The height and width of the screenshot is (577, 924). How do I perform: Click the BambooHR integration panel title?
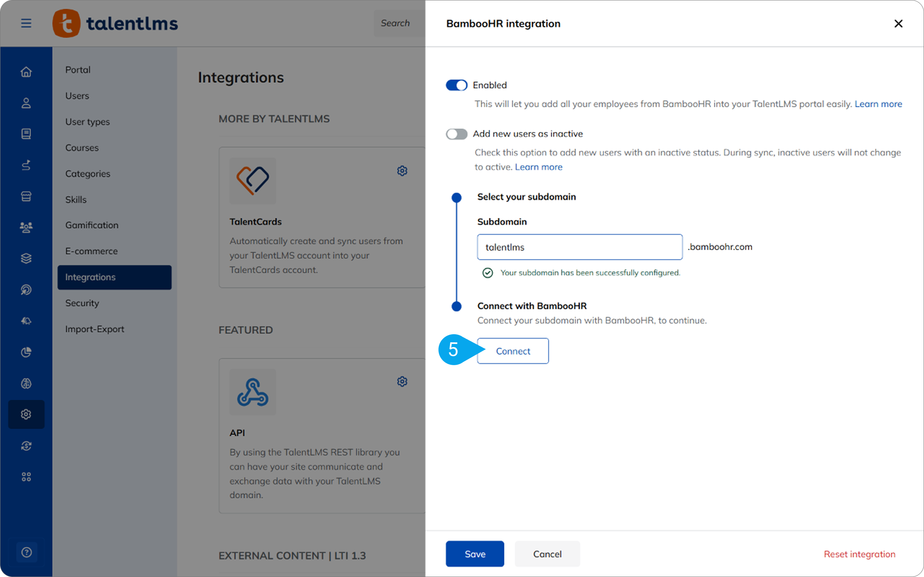coord(503,24)
